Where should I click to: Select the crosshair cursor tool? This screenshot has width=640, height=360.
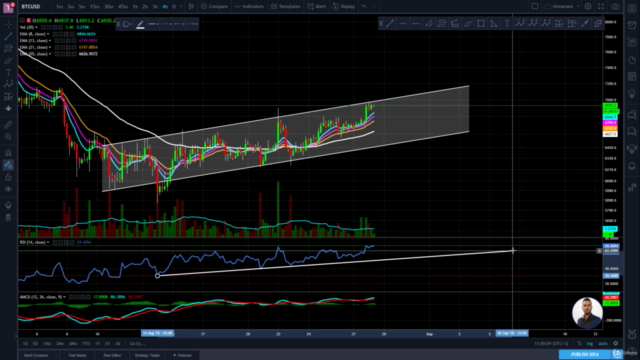(8, 24)
